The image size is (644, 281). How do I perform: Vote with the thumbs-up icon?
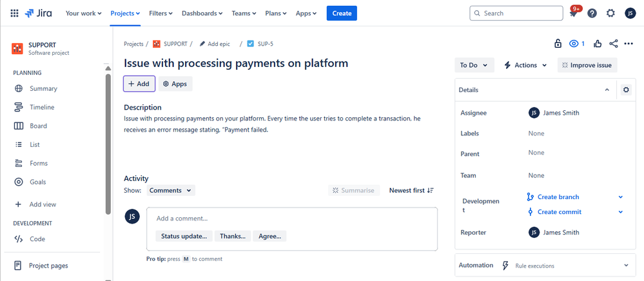pos(598,44)
